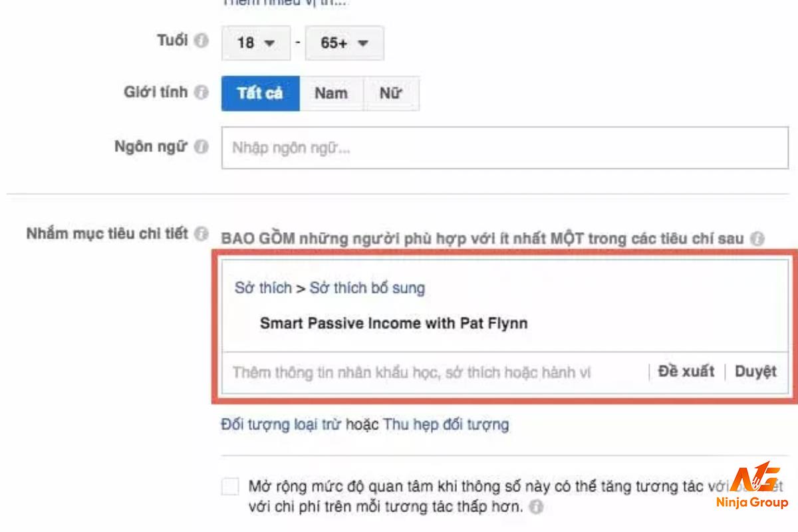Enable the Mở rộng mức độ quan tâm checkbox
Viewport: 798px width, 532px height.
coord(230,486)
